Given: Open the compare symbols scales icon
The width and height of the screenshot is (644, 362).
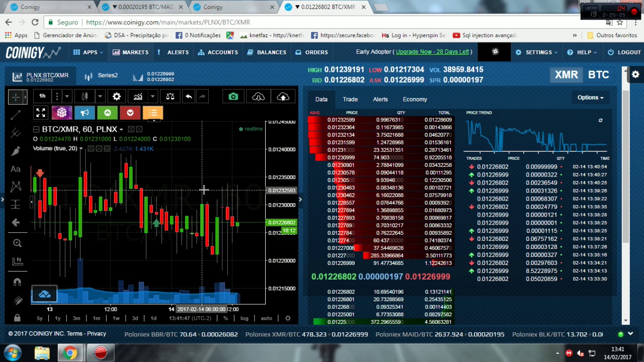Looking at the screenshot, I should (x=170, y=97).
